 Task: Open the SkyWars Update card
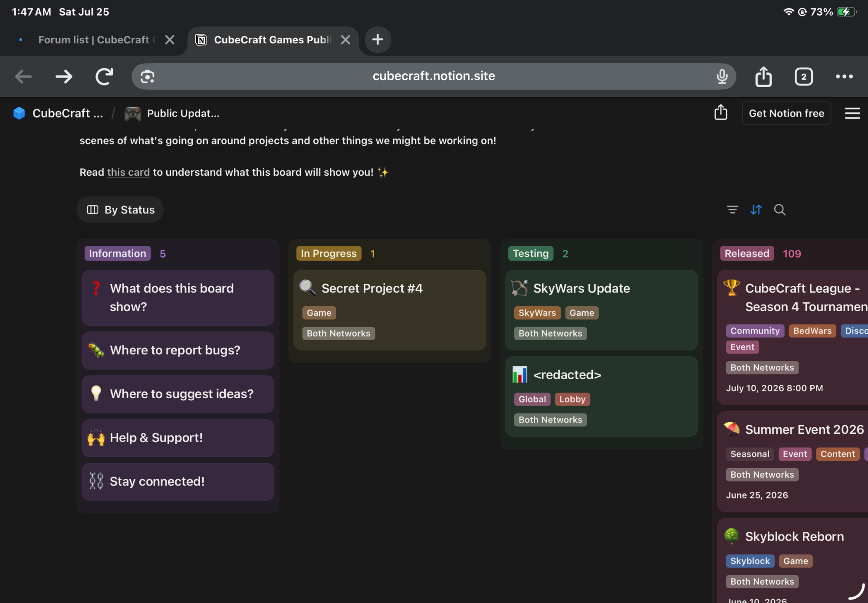[x=602, y=310]
